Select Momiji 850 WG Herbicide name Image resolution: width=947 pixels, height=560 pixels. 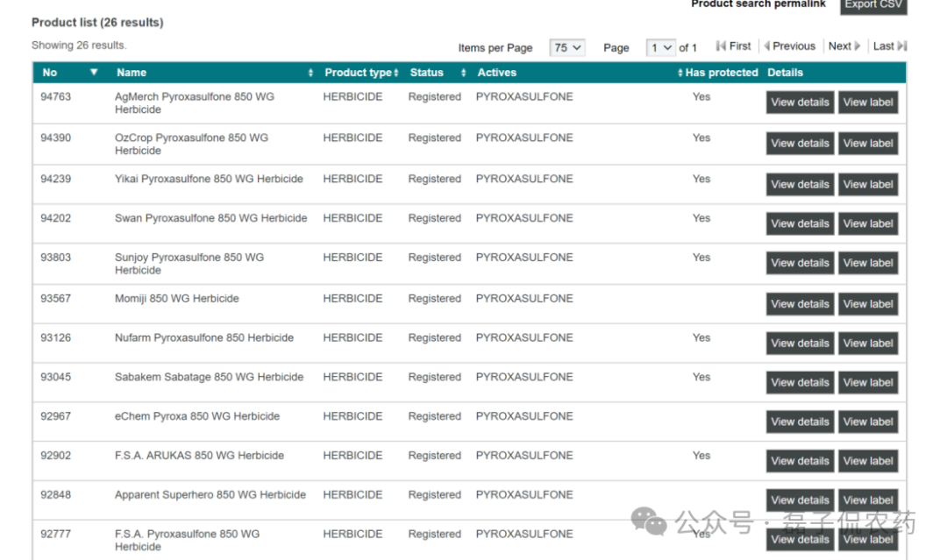pyautogui.click(x=177, y=298)
